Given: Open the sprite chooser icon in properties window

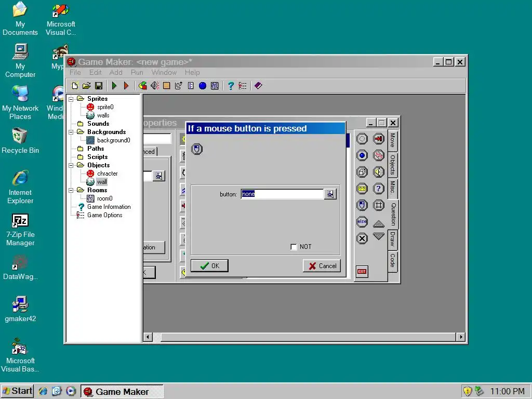Looking at the screenshot, I should (x=159, y=176).
